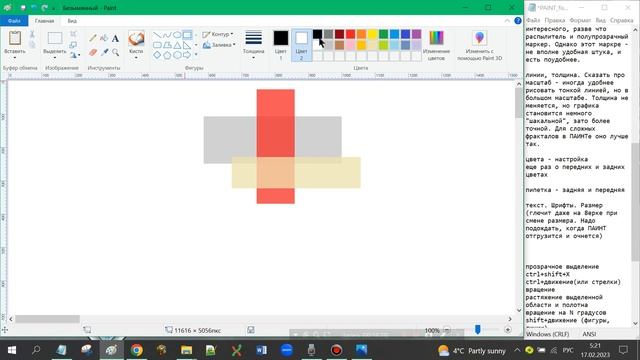Click the Cut scissors icon
Screen dimensions: 640x360
coord(32,34)
